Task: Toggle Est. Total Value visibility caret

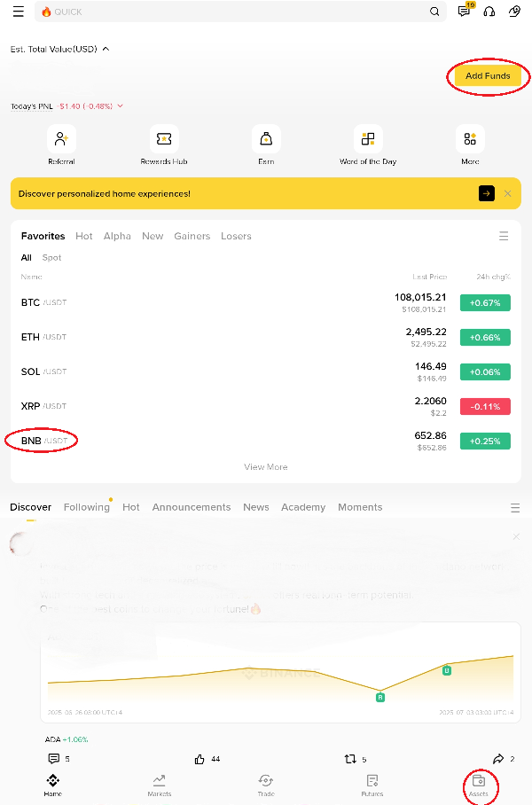Action: (x=106, y=49)
